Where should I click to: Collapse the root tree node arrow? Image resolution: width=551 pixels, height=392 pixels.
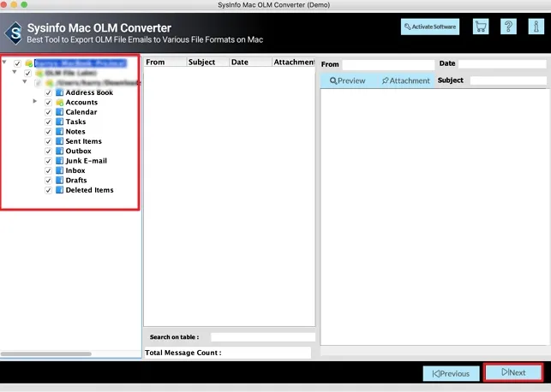[x=4, y=62]
